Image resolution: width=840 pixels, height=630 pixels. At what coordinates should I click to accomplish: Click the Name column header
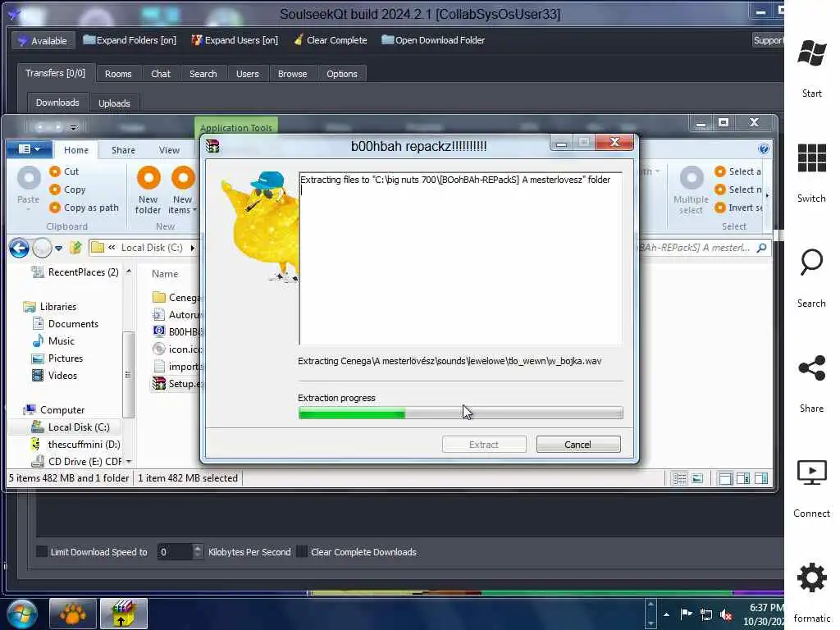click(165, 274)
